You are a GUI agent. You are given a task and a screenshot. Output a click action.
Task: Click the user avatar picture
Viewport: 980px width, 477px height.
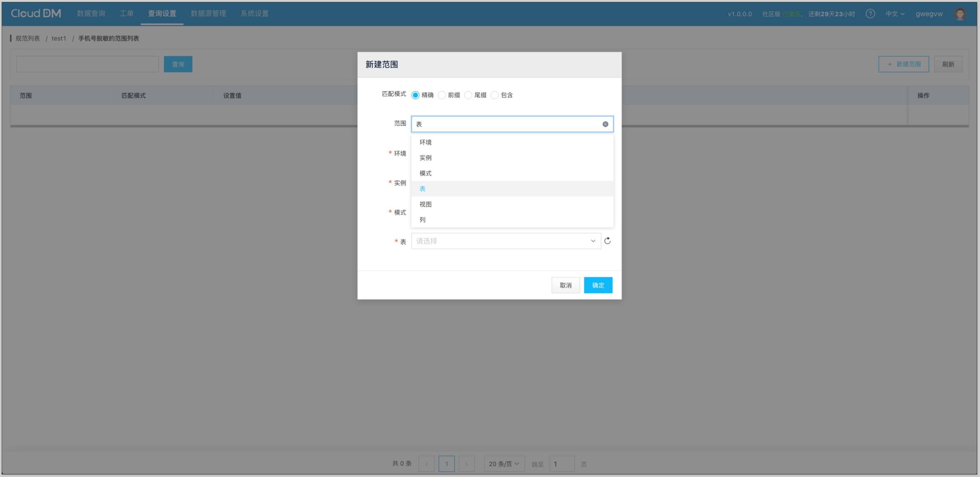point(960,14)
